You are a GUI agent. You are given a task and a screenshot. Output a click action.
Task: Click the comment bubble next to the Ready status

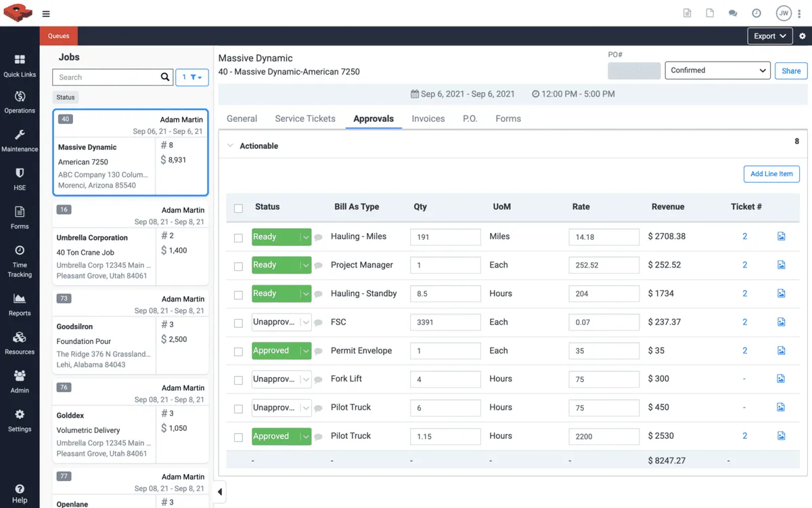[x=318, y=236]
